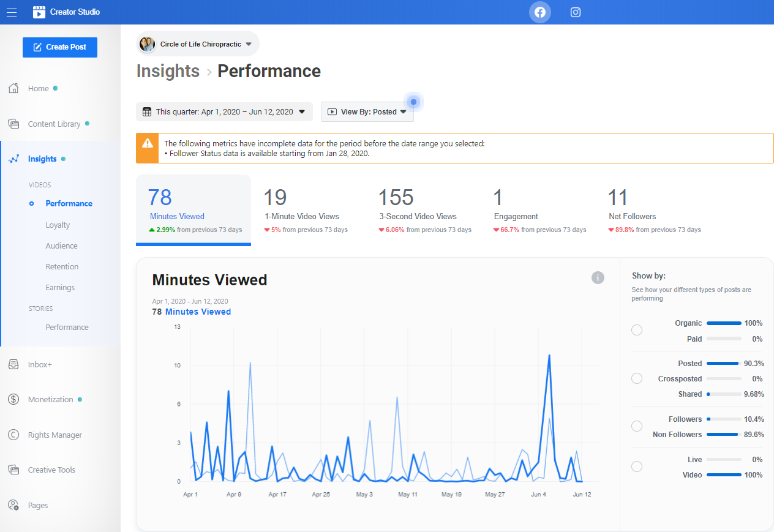Click the Insights breadcrumb link
The image size is (774, 532).
(x=168, y=71)
